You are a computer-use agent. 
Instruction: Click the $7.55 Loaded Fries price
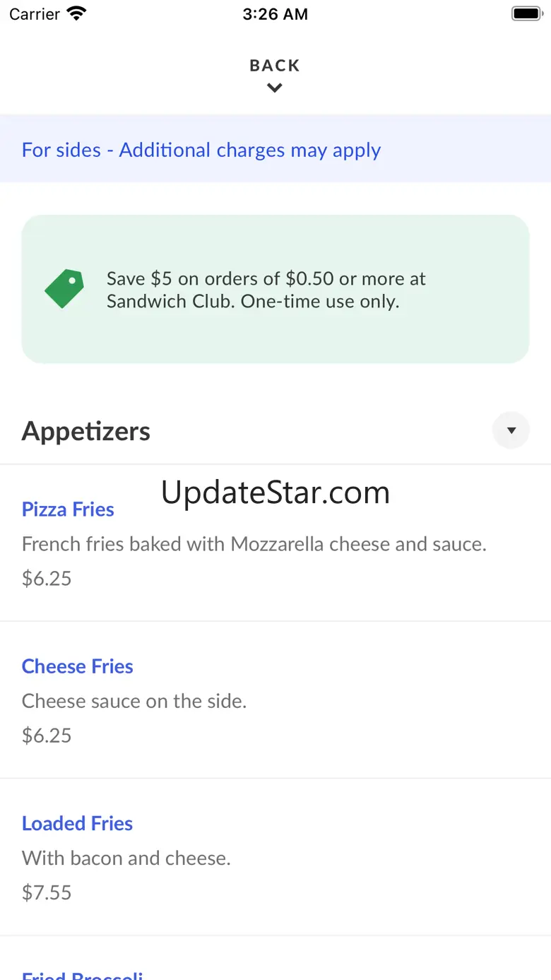point(47,892)
